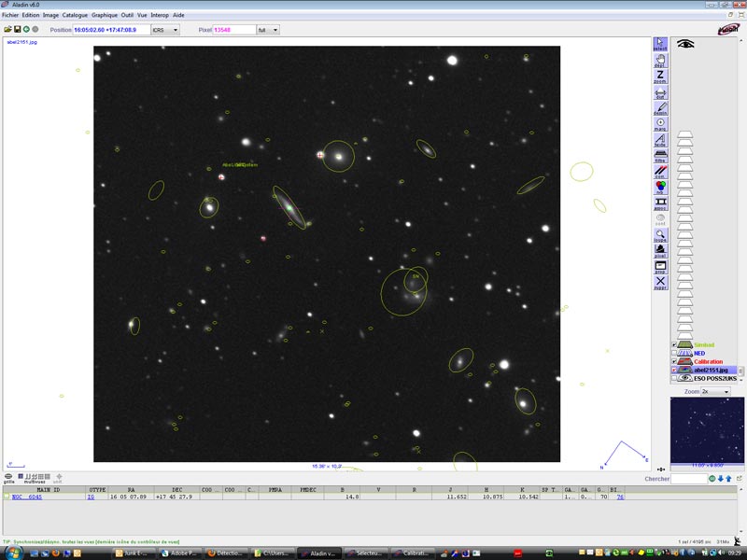The image size is (747, 560).
Task: Click the blue down arrow search-next icon
Action: click(720, 479)
